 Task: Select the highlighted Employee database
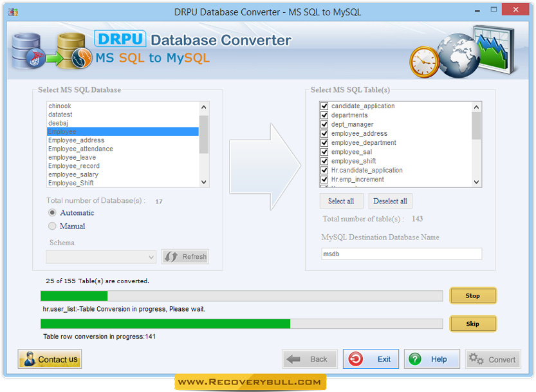[123, 132]
